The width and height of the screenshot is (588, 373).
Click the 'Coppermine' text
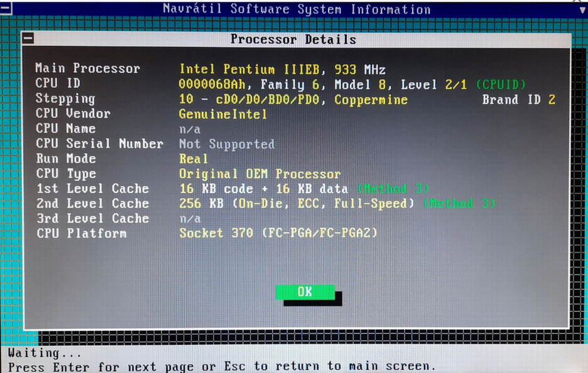371,100
